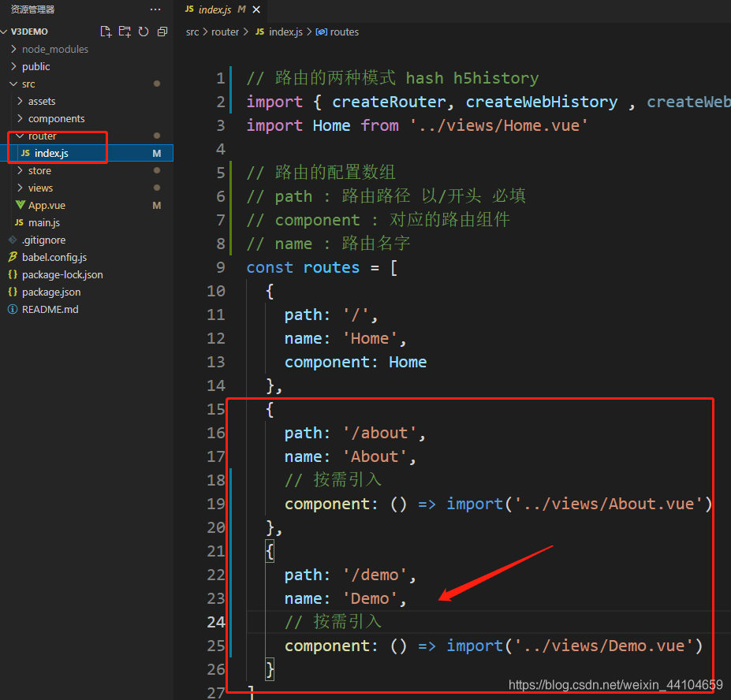The width and height of the screenshot is (731, 700).
Task: Click the braces icon beside package.json
Action: (13, 292)
